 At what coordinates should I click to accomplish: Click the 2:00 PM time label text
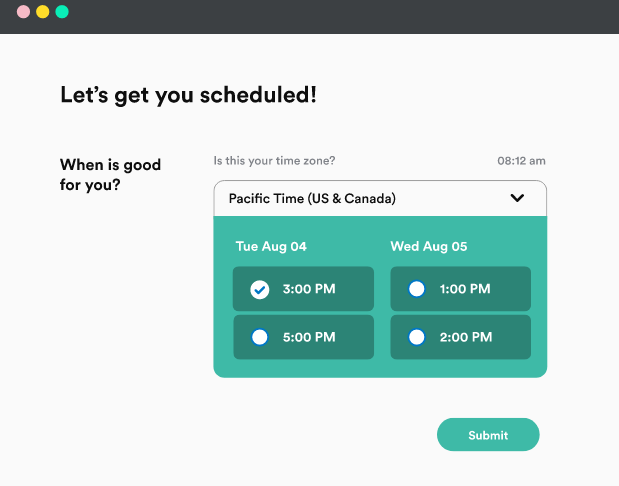465,337
